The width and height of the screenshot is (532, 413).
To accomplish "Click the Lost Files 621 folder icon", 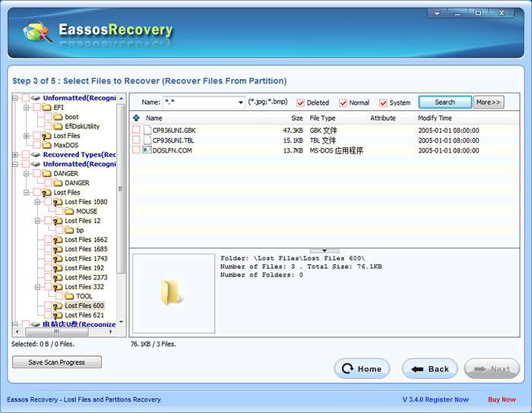I will [58, 315].
